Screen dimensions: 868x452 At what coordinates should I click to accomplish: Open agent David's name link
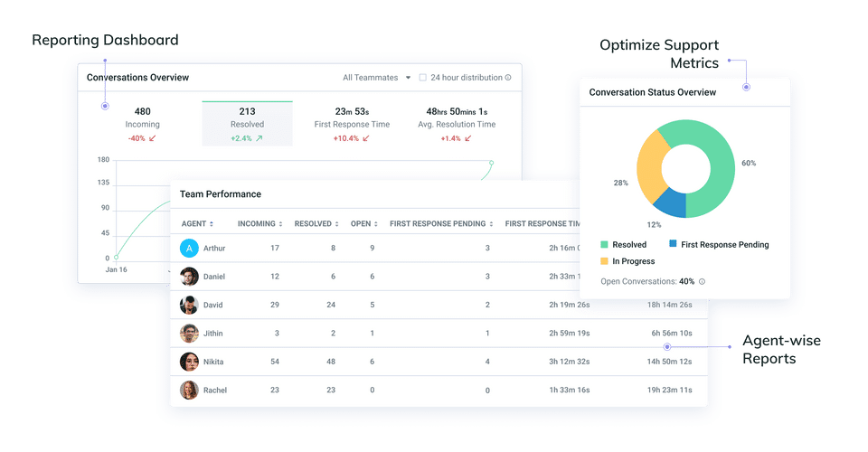[212, 305]
